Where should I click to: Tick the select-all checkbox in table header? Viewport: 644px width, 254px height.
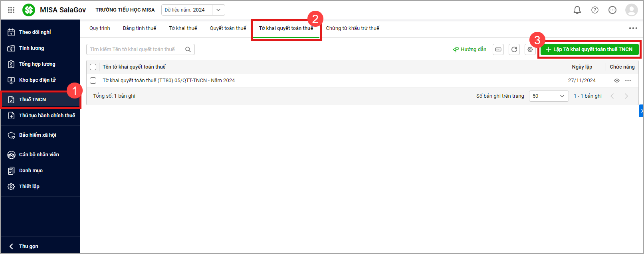point(93,67)
